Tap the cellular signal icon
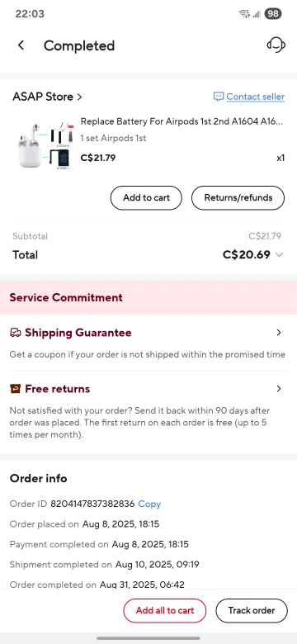Viewport: 297px width, 644px height. 257,14
